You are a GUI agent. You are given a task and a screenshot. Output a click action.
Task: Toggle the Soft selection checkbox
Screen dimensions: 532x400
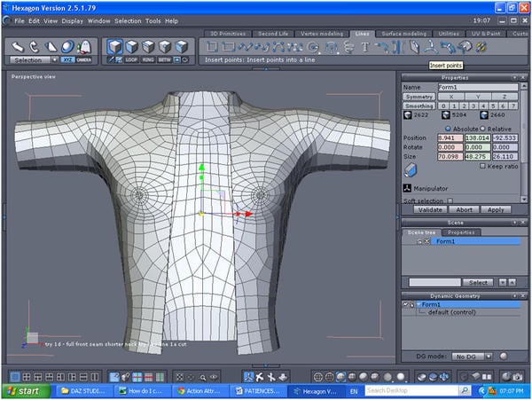point(450,200)
